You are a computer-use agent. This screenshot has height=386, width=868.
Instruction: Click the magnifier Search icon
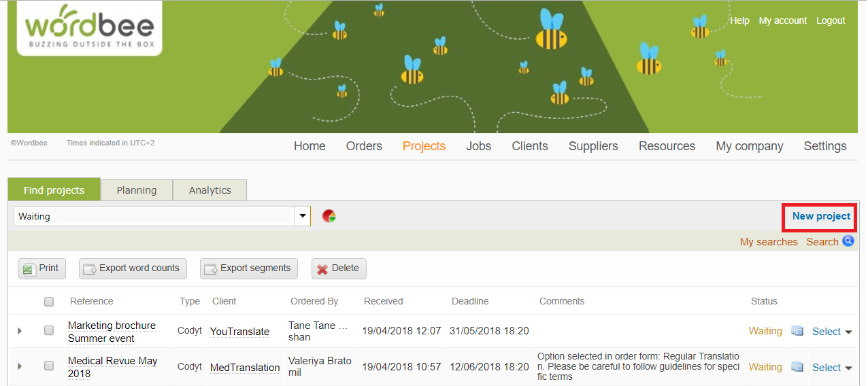(x=848, y=241)
